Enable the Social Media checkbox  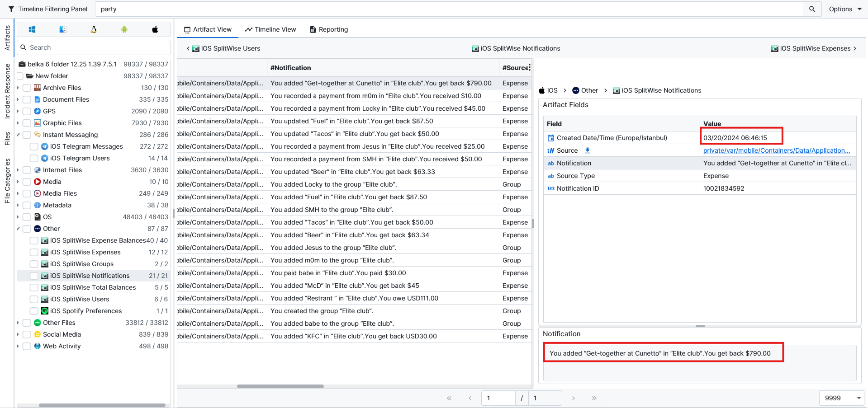point(27,334)
